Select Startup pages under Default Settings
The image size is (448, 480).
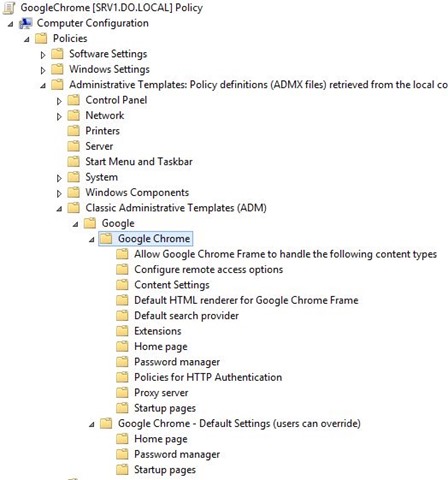165,470
